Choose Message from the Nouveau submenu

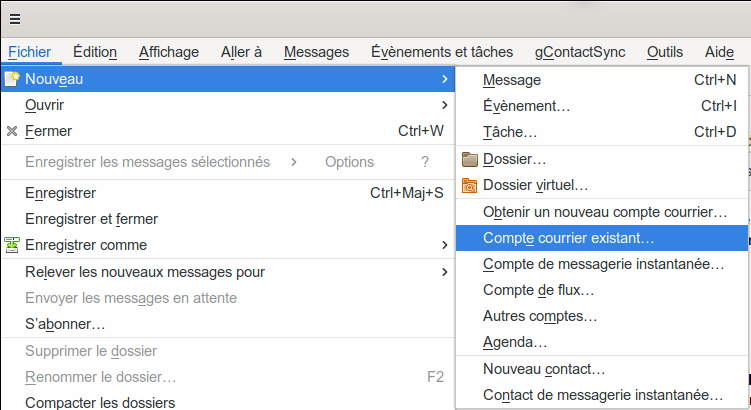pyautogui.click(x=511, y=80)
